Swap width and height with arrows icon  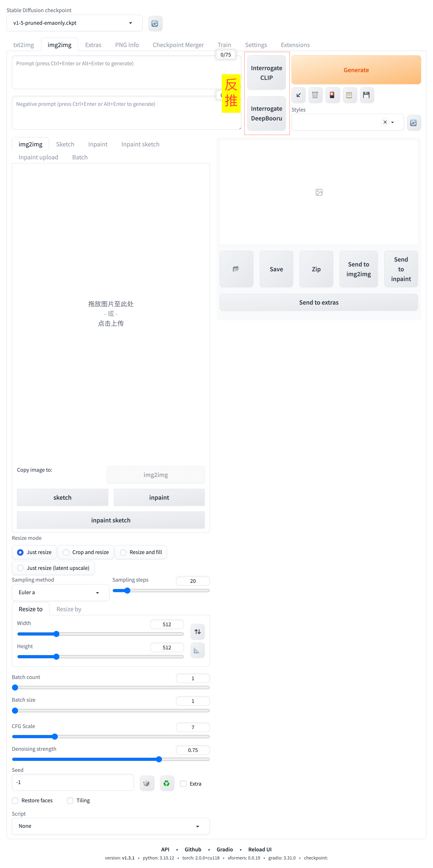tap(198, 632)
